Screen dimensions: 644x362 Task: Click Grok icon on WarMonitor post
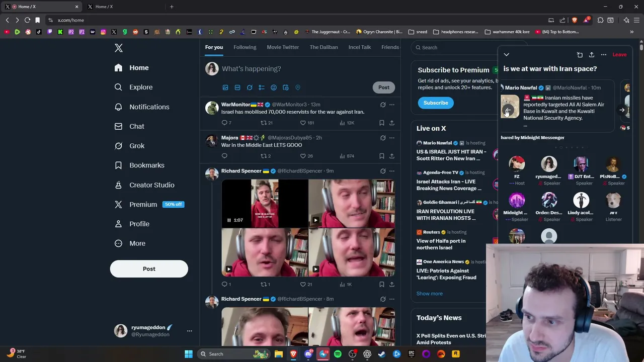(383, 105)
